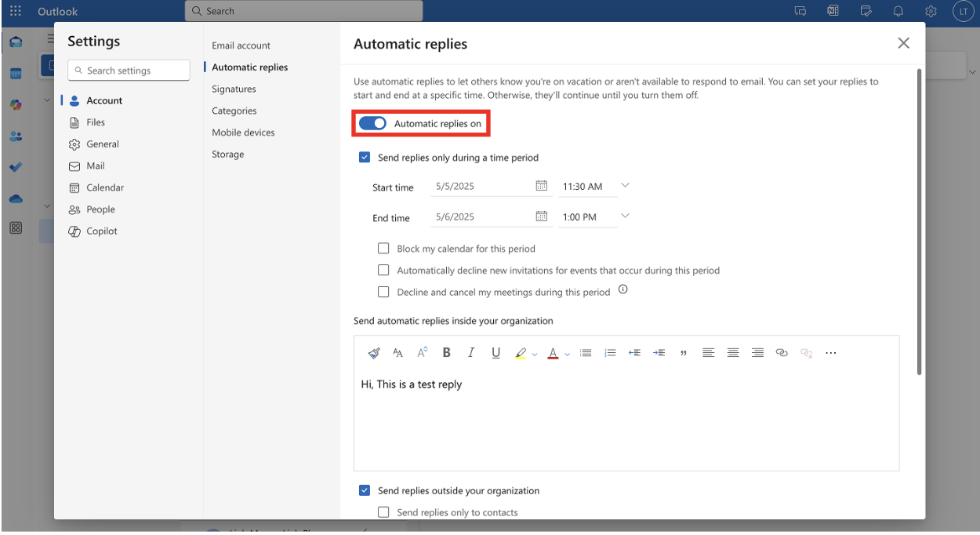Screen dimensions: 980x535
Task: Enable Send replies only to contacts
Action: (383, 512)
